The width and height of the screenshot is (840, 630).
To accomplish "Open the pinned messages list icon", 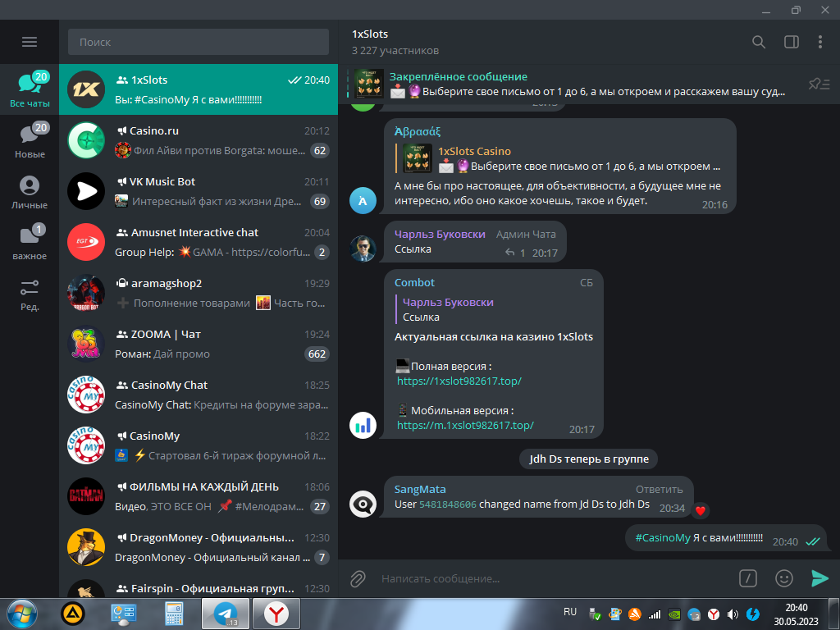I will tap(819, 84).
